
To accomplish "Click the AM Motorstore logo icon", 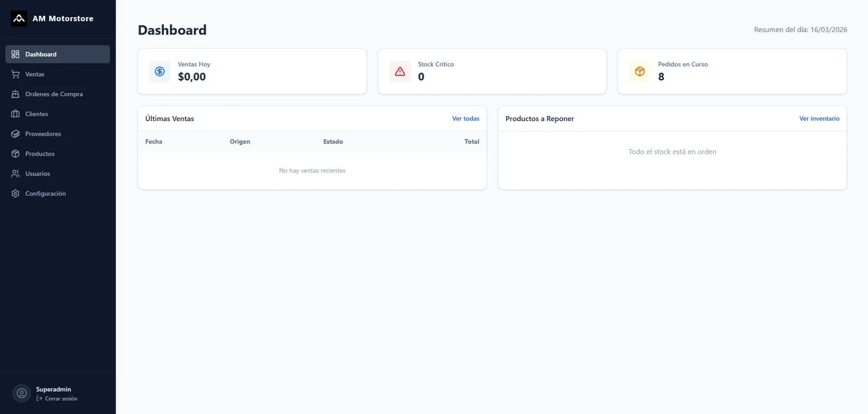I will pos(19,18).
